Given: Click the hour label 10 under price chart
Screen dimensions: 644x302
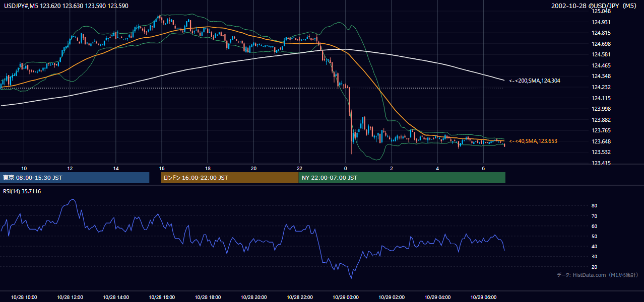Looking at the screenshot, I should 24,168.
